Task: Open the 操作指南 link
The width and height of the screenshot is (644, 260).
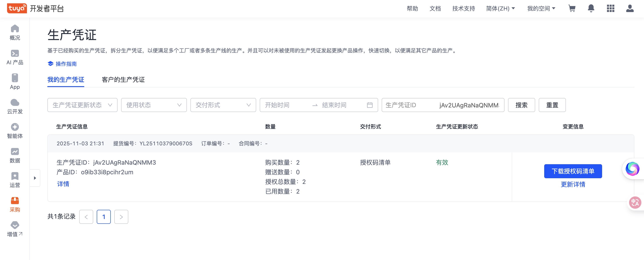Action: pyautogui.click(x=66, y=64)
